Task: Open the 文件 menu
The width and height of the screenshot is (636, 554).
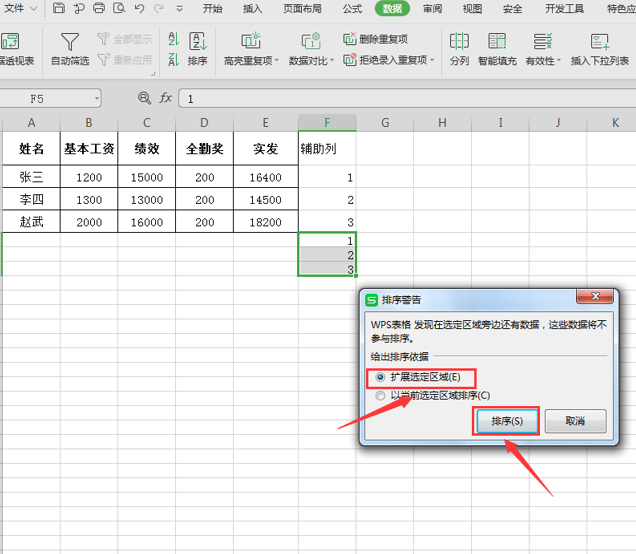Action: 14,8
